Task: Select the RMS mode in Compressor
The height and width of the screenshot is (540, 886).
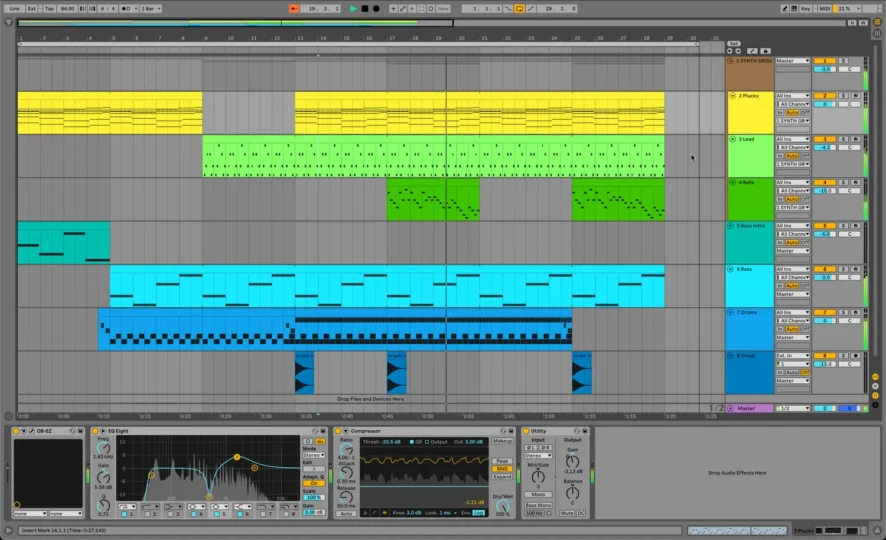Action: 501,468
